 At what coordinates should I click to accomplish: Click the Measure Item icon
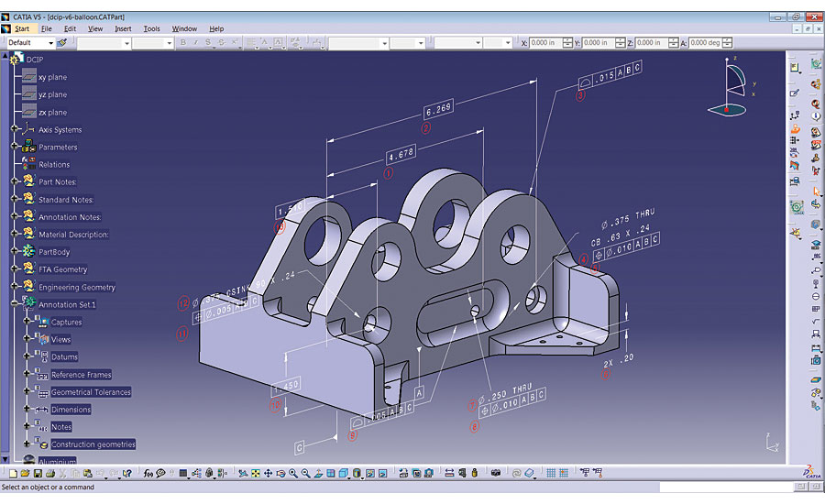tap(462, 473)
